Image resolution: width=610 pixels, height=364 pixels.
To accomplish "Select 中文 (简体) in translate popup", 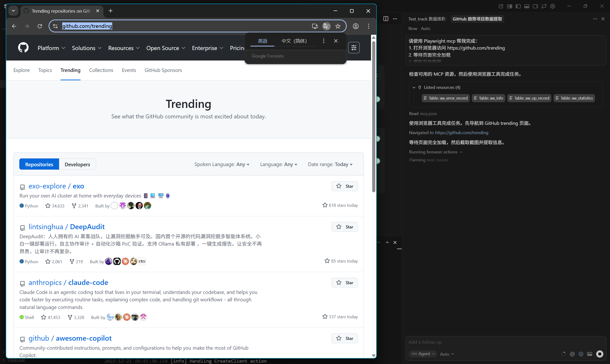I will [294, 41].
